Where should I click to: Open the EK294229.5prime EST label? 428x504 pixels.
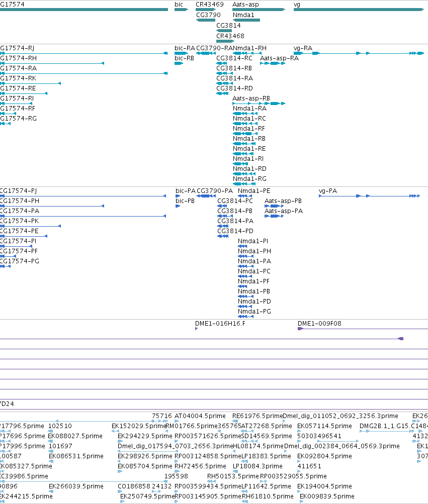145,436
